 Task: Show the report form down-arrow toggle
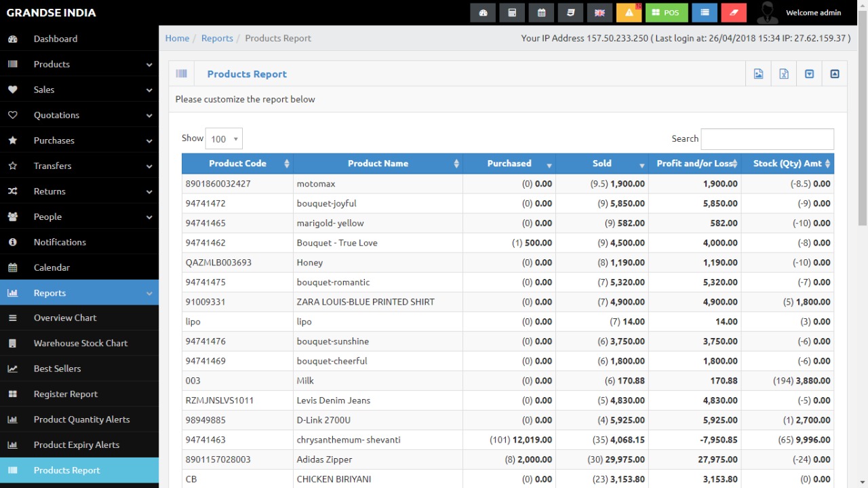click(x=809, y=74)
